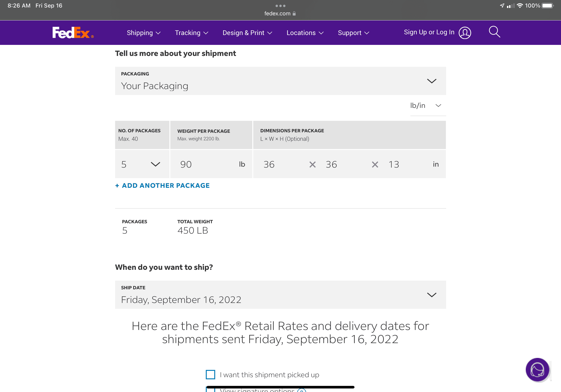Click the 'Max. weight 2200 lb.' note
561x392 pixels.
(199, 139)
